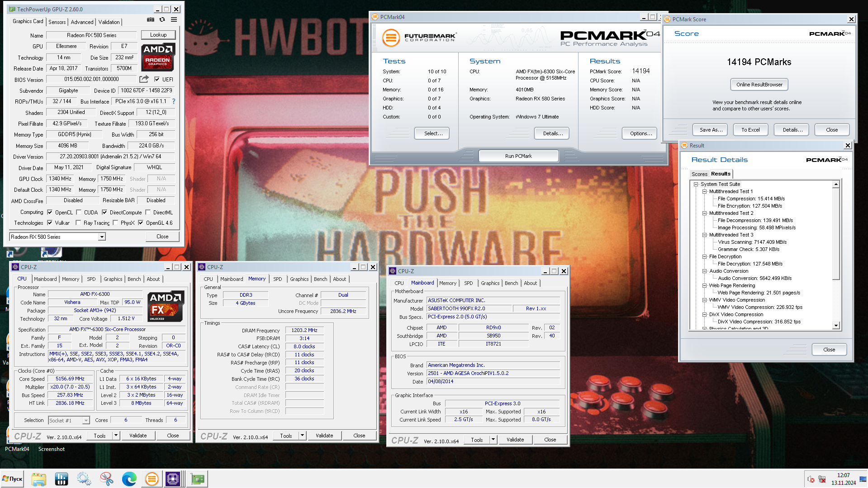The image size is (868, 488).
Task: Click the Save As... button
Action: click(x=710, y=130)
